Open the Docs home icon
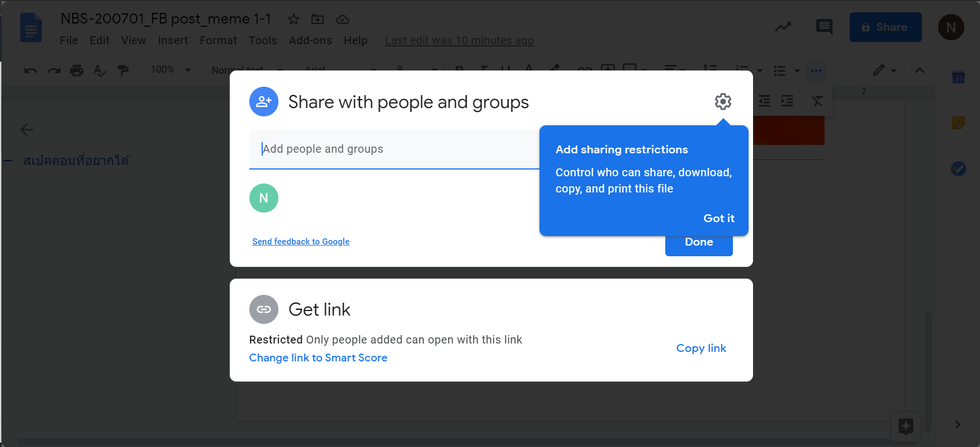This screenshot has height=447, width=980. click(x=31, y=27)
